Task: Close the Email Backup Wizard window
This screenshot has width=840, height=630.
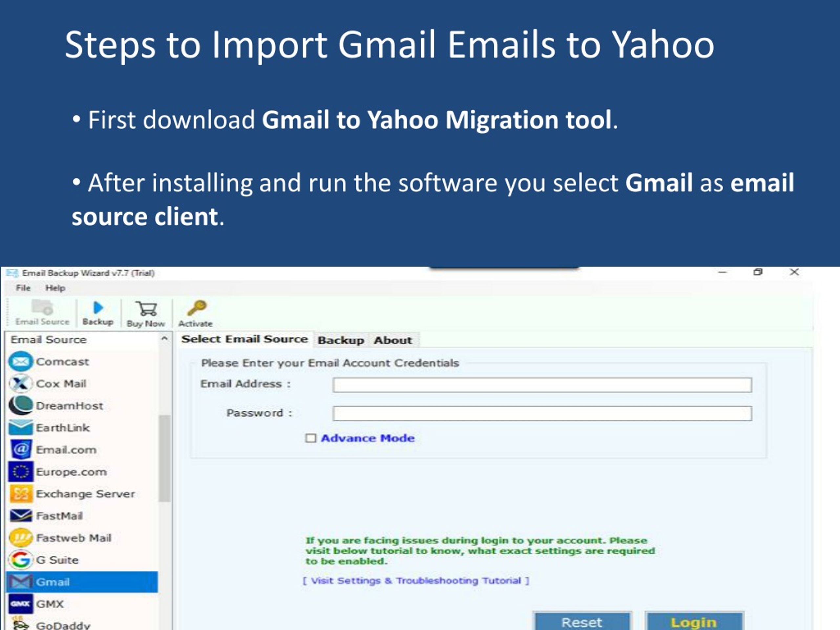Action: (x=794, y=272)
